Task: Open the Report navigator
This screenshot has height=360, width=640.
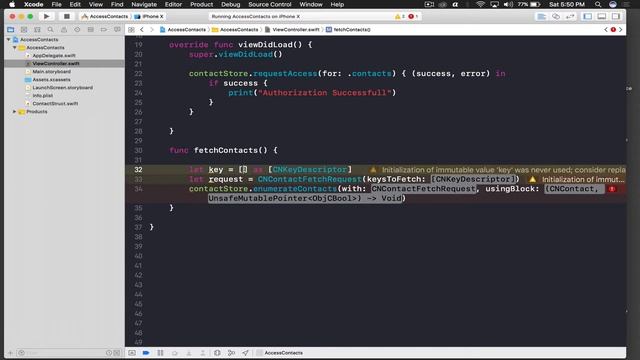Action: click(117, 30)
